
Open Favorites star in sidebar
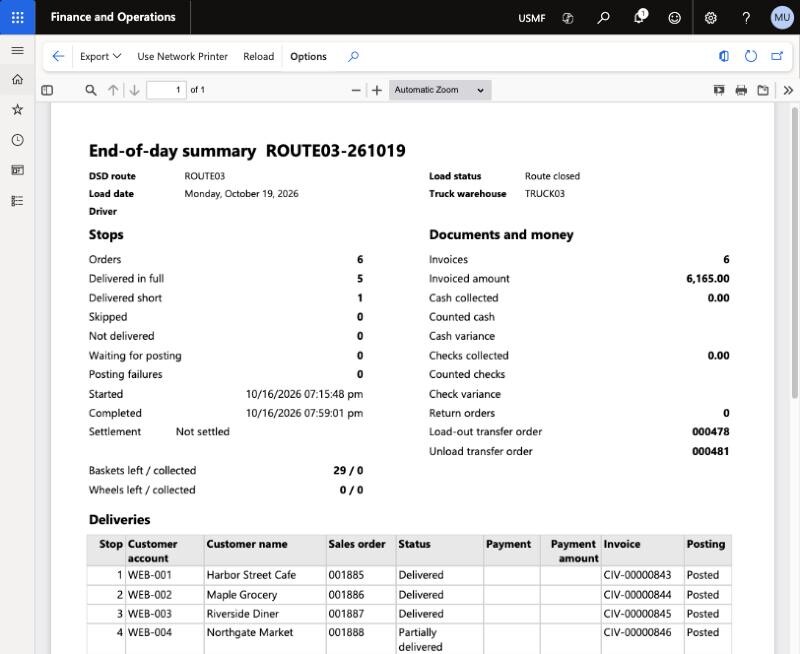(x=17, y=109)
